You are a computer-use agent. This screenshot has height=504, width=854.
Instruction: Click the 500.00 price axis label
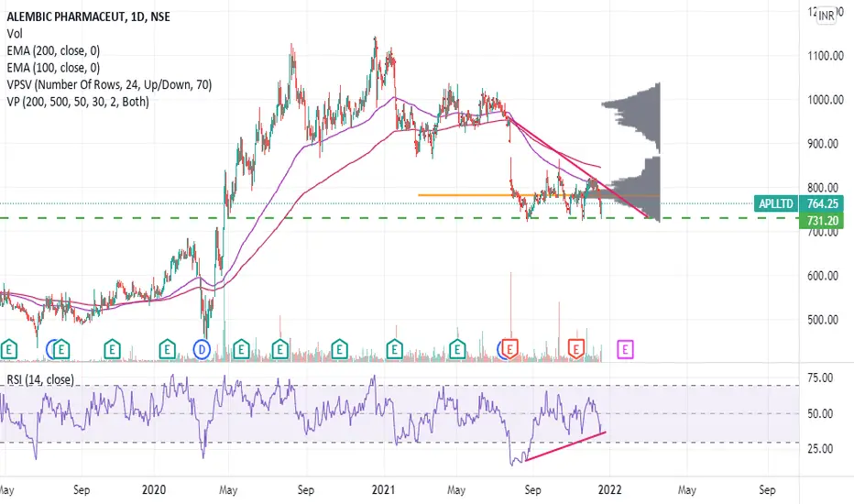823,320
